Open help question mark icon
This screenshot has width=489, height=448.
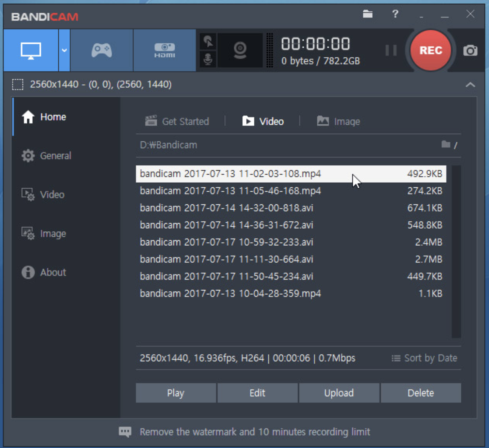pyautogui.click(x=395, y=14)
